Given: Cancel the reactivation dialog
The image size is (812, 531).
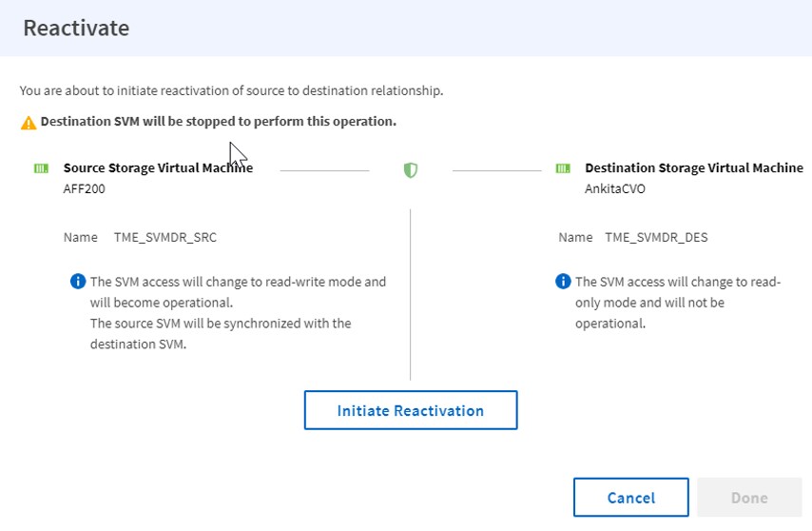Looking at the screenshot, I should 630,498.
